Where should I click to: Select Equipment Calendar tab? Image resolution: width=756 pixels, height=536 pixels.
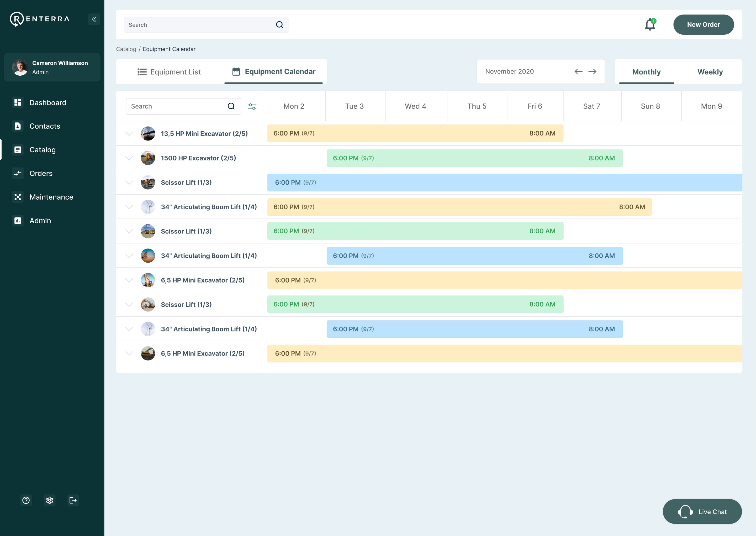[x=274, y=72]
